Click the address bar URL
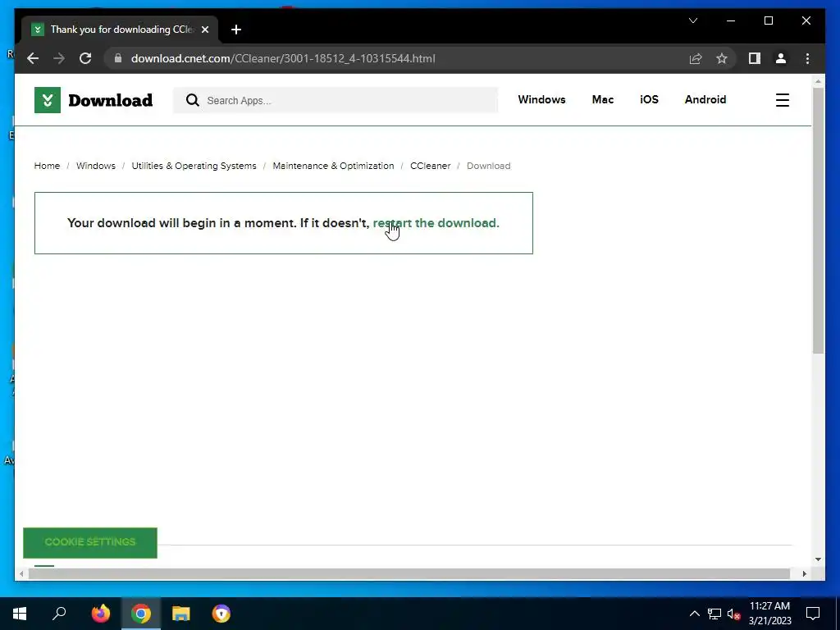The height and width of the screenshot is (630, 840). (283, 58)
